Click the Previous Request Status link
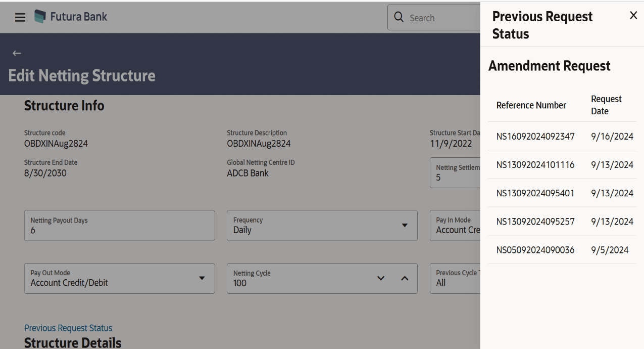This screenshot has height=349, width=644. tap(68, 328)
